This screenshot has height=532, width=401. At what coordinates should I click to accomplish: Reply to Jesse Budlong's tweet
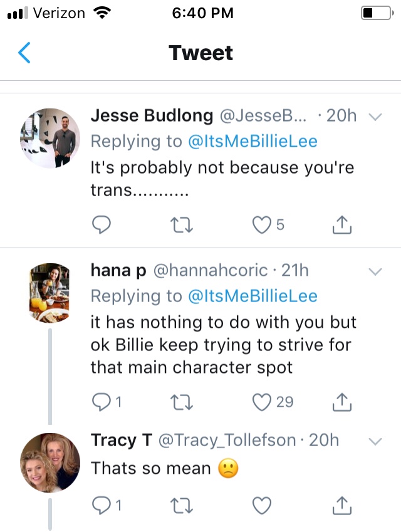point(102,224)
